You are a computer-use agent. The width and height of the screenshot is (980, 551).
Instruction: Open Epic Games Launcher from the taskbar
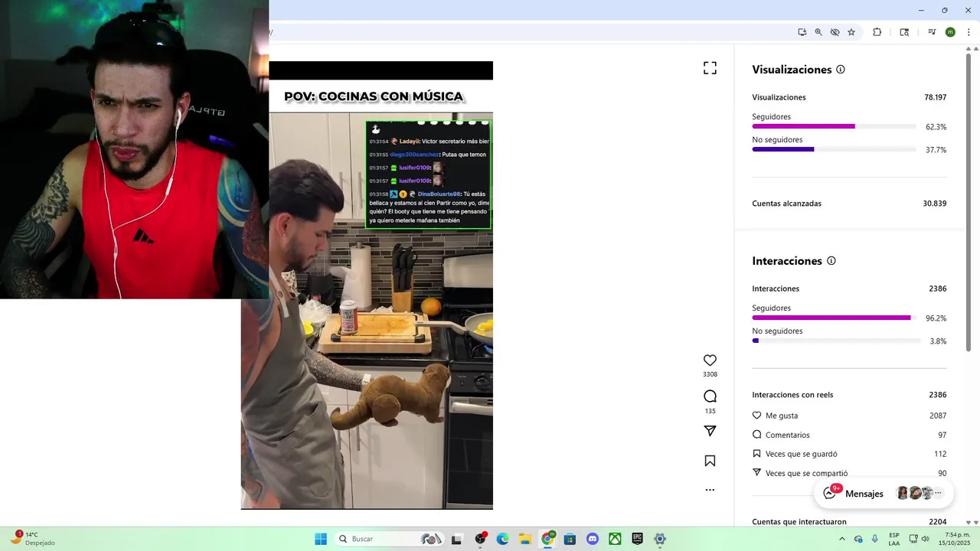637,539
